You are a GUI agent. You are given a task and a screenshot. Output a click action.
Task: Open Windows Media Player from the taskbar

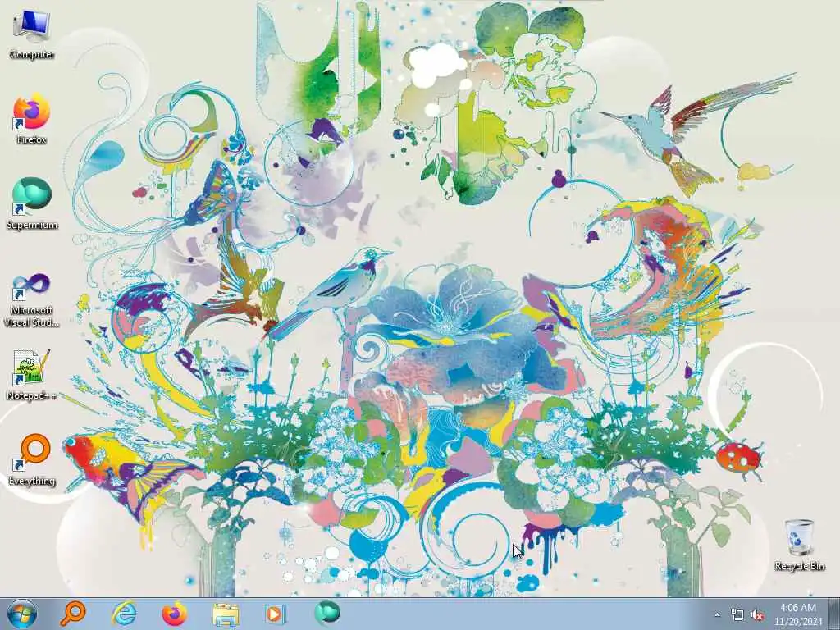[276, 614]
